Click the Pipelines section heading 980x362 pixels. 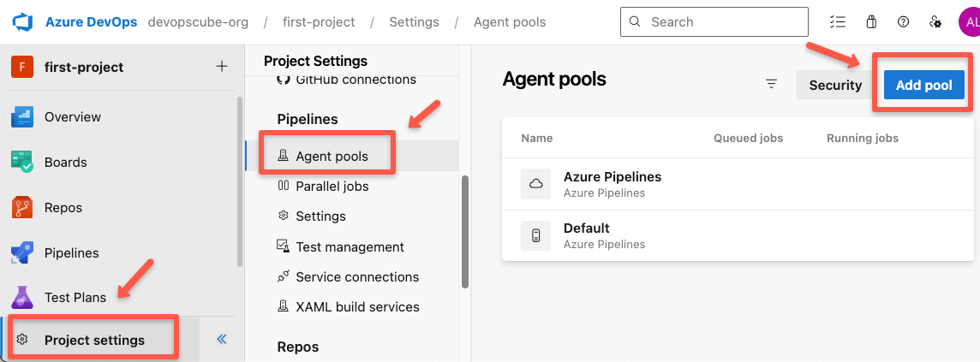(x=307, y=119)
